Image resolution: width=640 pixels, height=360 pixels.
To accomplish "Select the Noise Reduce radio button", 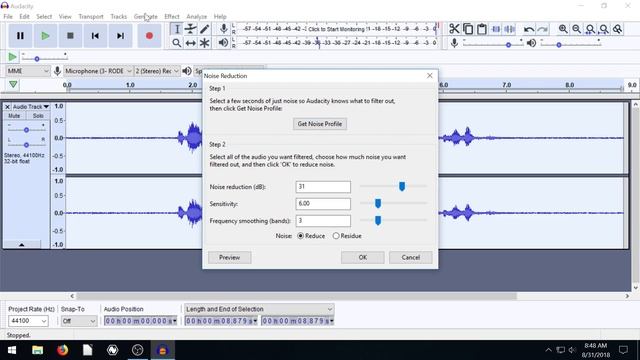I will (300, 236).
